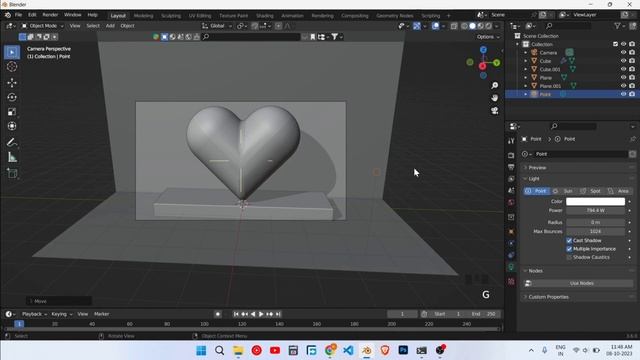Open the Object properties tab icon
Viewport: 640px width, 360px height.
[511, 231]
